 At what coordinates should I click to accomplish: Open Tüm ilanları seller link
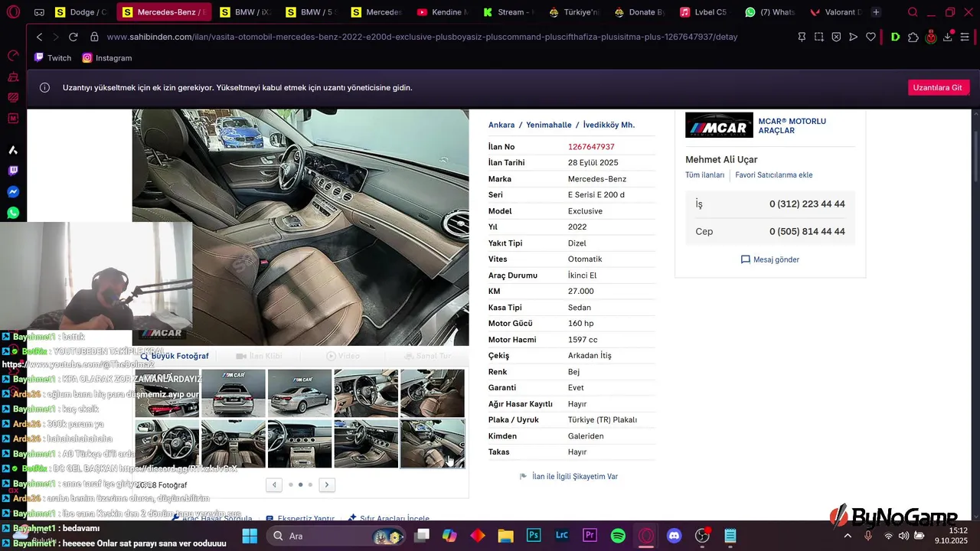[x=704, y=175]
